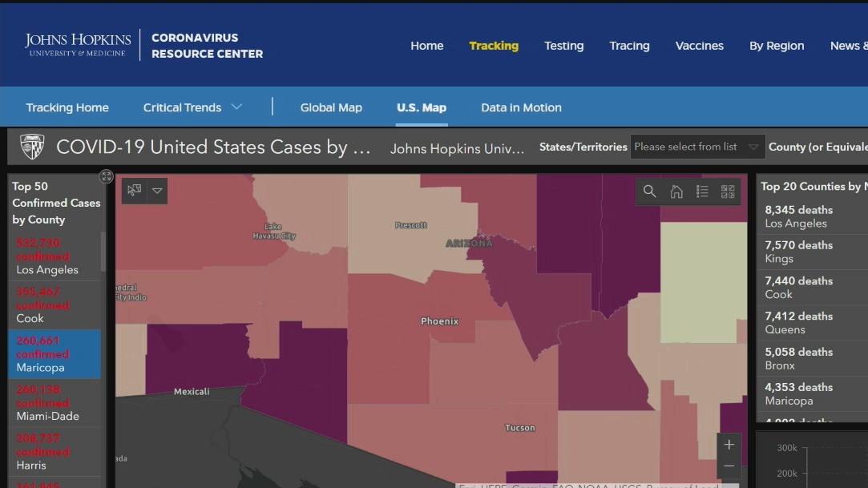The image size is (868, 488).
Task: Click the Johns Hopkins University & Medicine logo
Action: 78,45
